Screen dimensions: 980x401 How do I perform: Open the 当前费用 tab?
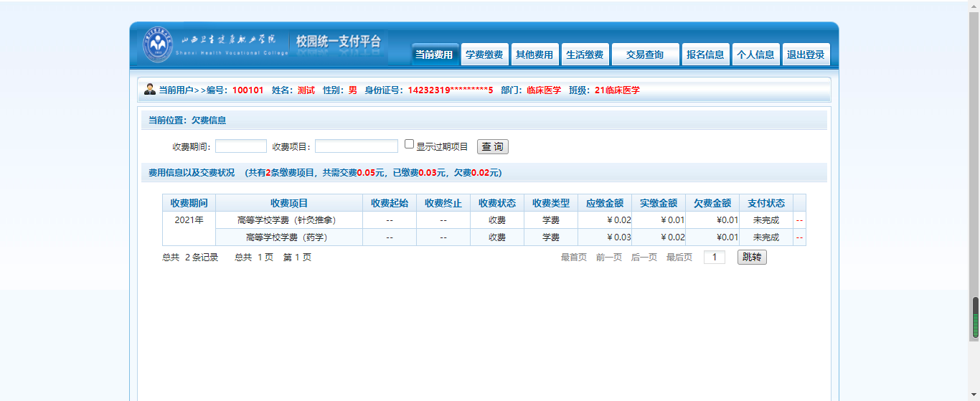pyautogui.click(x=434, y=55)
